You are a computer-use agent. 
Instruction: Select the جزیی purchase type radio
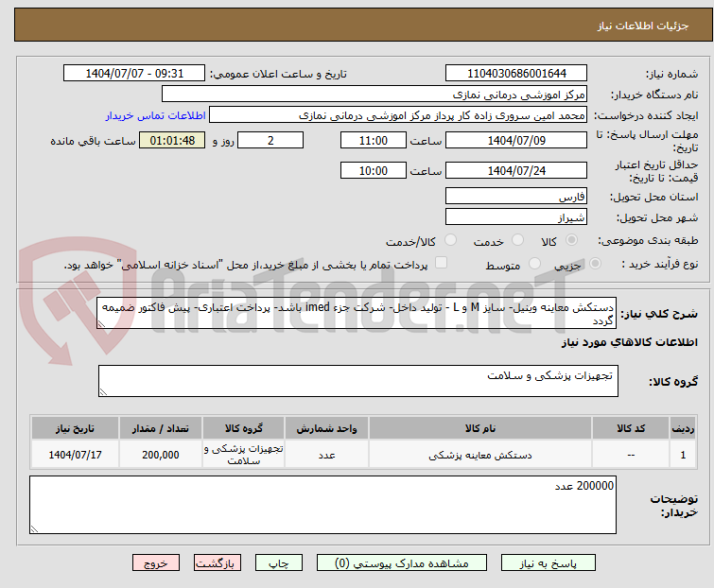click(595, 264)
